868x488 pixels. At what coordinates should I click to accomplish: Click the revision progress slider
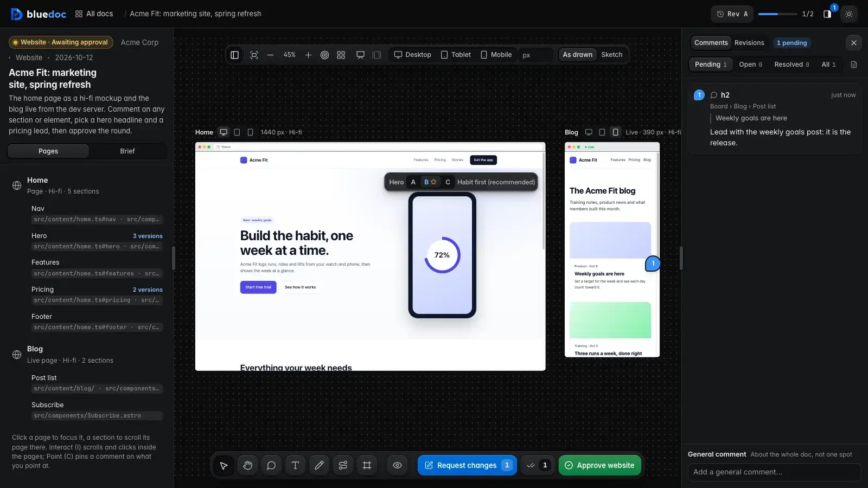[777, 14]
